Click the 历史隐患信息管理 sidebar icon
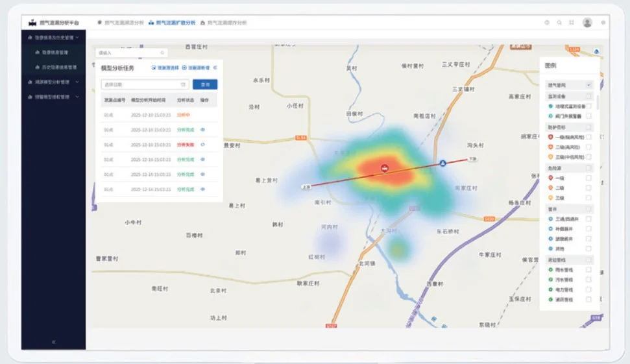630x364 pixels. [x=38, y=67]
